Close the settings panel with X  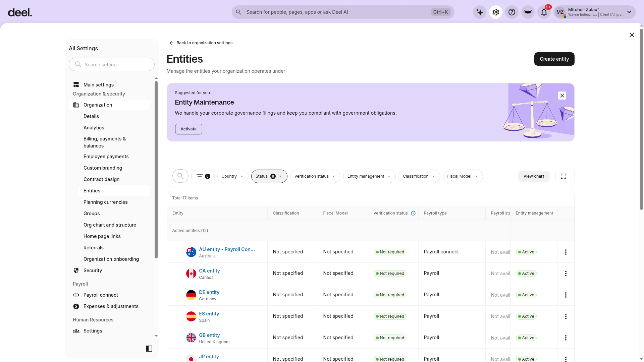632,35
